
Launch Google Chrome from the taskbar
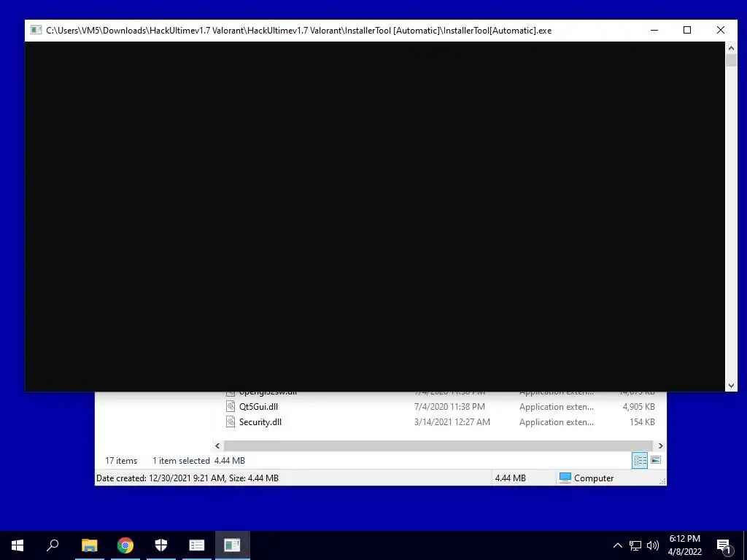click(x=125, y=545)
